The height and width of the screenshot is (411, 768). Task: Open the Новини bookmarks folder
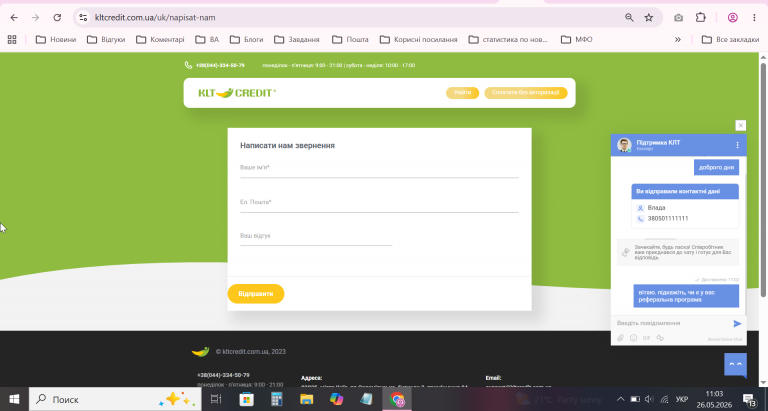pyautogui.click(x=56, y=40)
